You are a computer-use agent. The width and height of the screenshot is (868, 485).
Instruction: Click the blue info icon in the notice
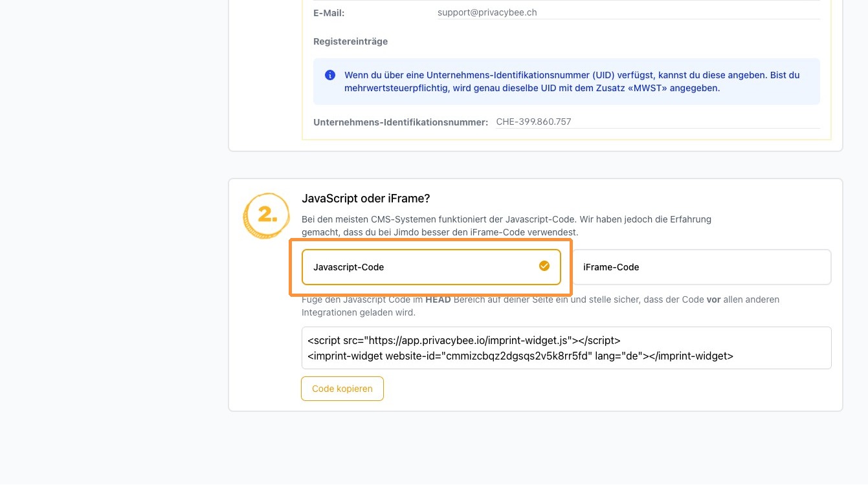[330, 75]
